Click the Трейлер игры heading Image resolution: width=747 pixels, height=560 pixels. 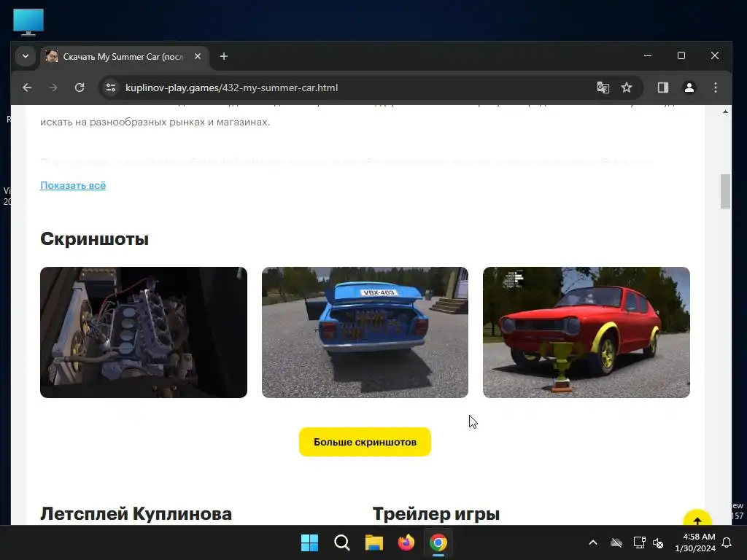[436, 514]
